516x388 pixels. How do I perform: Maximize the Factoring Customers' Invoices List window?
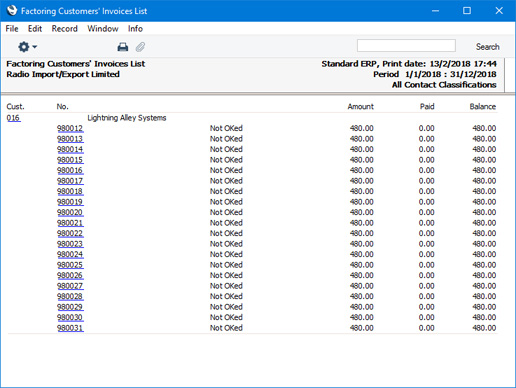[467, 11]
